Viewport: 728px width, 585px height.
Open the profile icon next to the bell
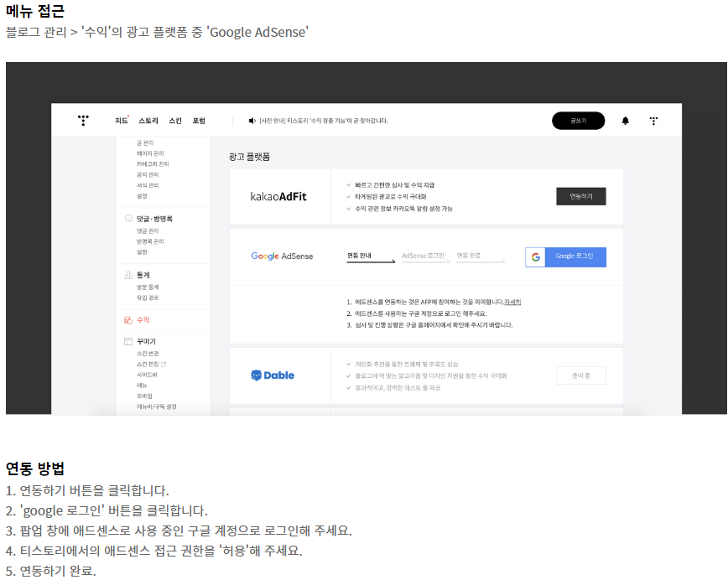pyautogui.click(x=653, y=121)
